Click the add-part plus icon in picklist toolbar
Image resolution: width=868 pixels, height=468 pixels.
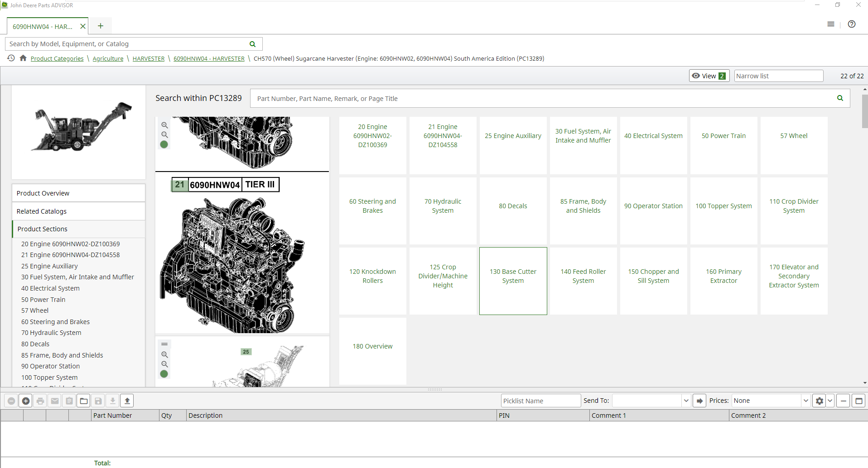tap(26, 401)
